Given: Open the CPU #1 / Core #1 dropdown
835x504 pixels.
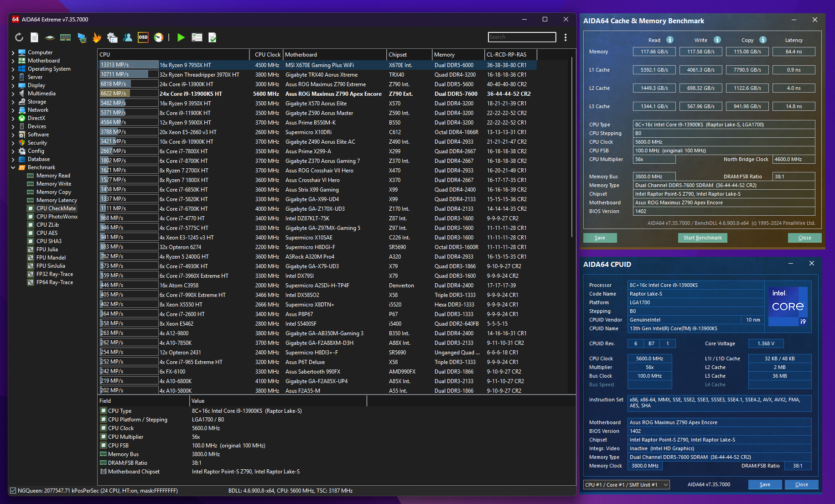Looking at the screenshot, I should (x=627, y=485).
